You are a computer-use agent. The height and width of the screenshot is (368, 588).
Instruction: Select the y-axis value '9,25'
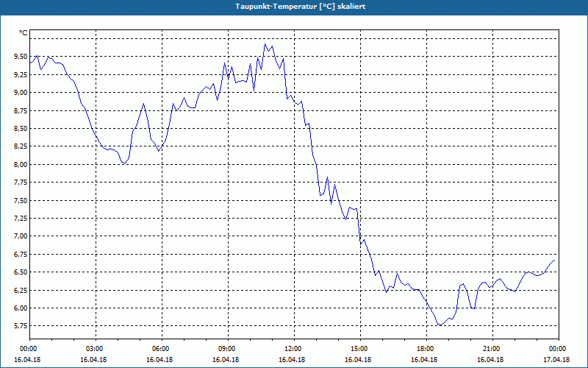click(x=21, y=74)
